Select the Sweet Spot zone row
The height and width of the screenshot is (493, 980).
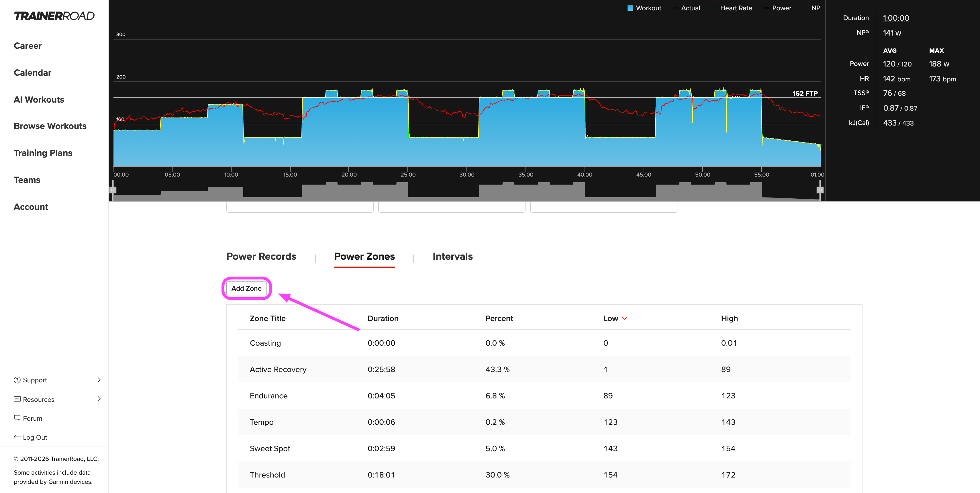pos(544,448)
